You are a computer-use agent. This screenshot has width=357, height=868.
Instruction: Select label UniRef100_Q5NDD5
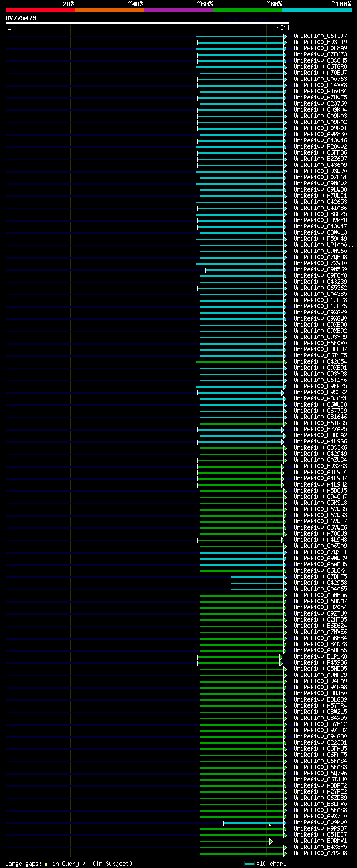[x=320, y=669]
